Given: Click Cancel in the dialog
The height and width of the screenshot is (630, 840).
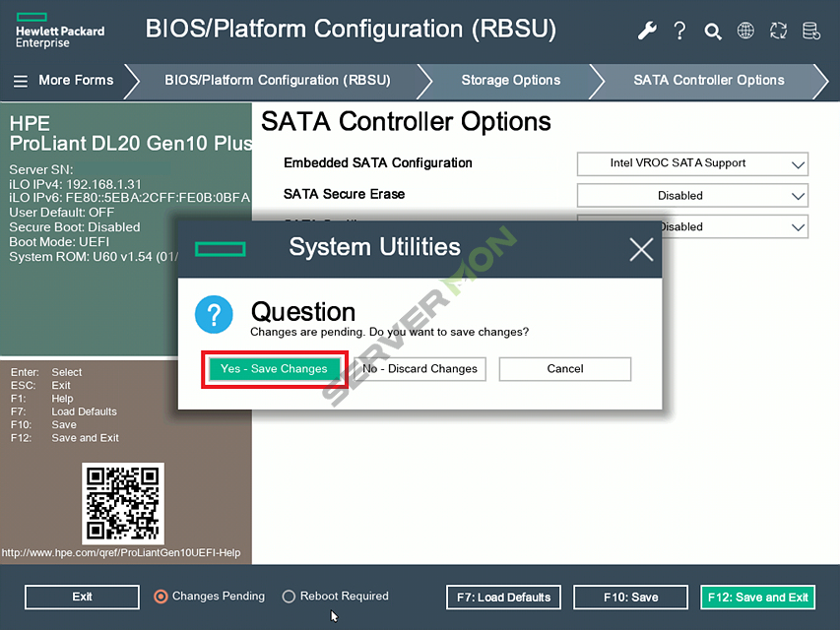Looking at the screenshot, I should (565, 368).
